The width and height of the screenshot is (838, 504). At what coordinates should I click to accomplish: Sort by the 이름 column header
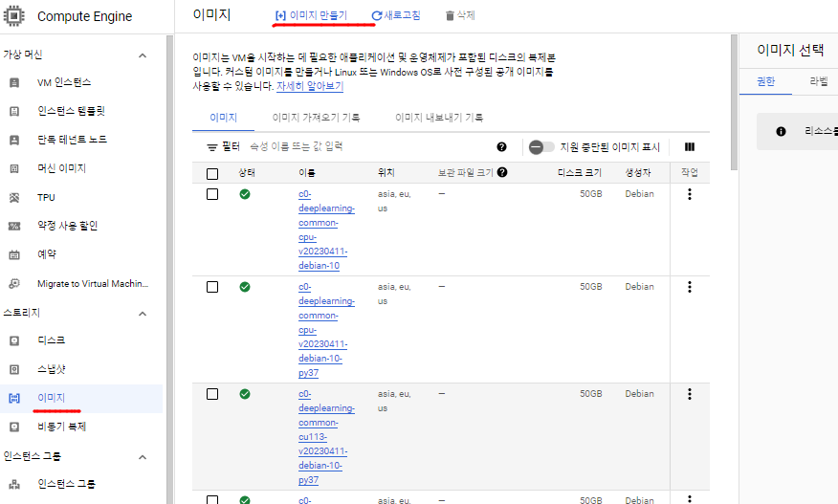pyautogui.click(x=307, y=173)
